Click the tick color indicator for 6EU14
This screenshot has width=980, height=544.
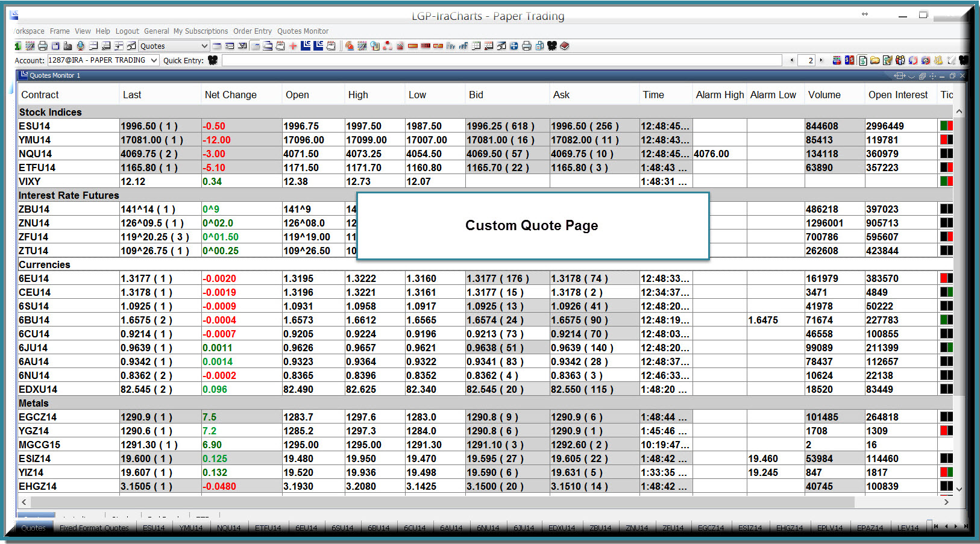pos(946,278)
